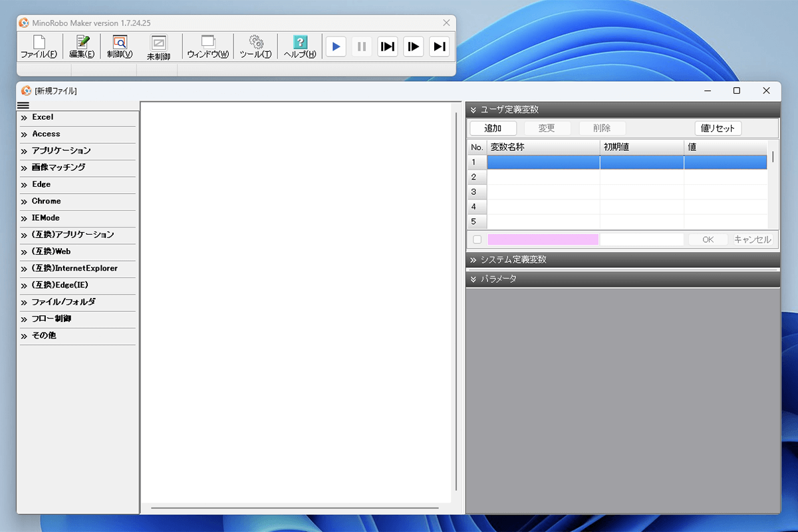The height and width of the screenshot is (532, 798).
Task: Expand the Excel category
Action: click(x=77, y=117)
